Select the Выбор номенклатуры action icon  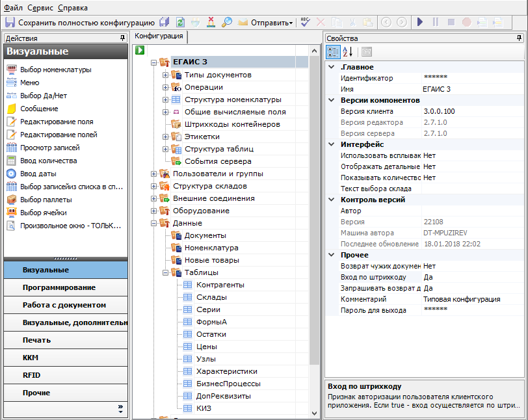coord(12,70)
